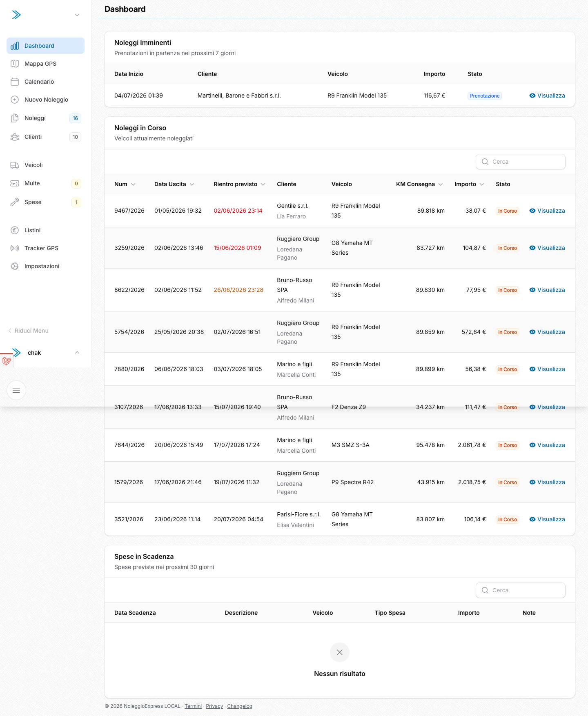Sort Noleggi in Corso by Importo

[x=470, y=184]
